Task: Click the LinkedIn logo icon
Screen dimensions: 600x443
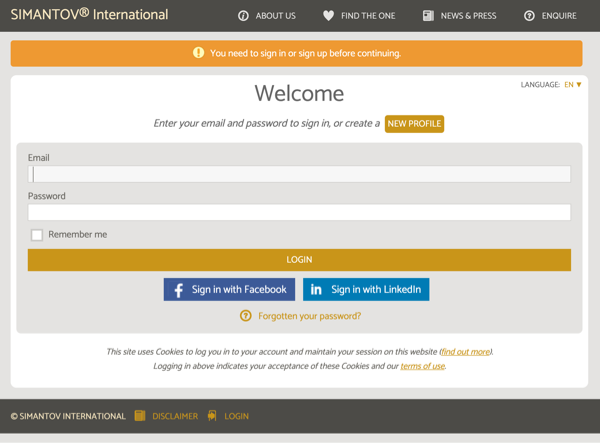Action: pos(316,290)
